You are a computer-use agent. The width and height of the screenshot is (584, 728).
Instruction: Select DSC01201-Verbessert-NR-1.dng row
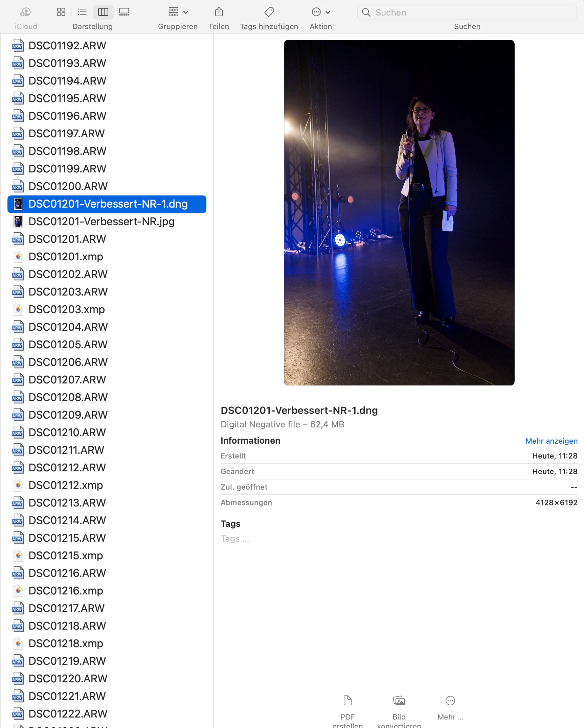[x=107, y=204]
